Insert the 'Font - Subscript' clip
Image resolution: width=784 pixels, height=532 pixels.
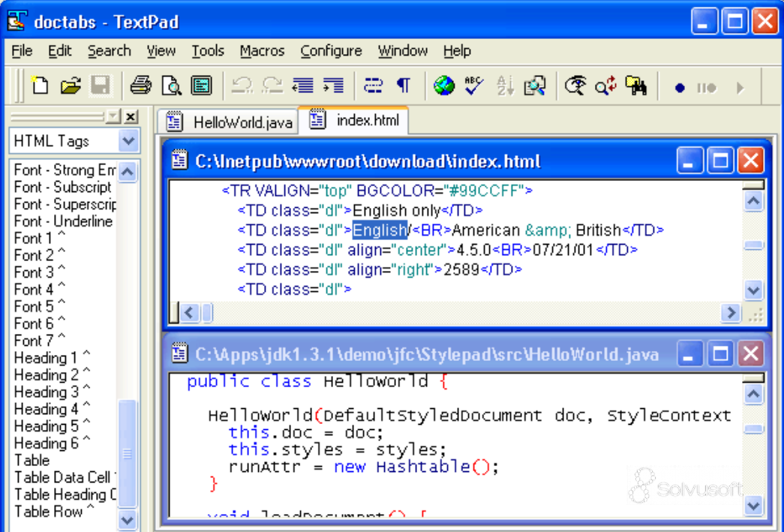tap(62, 187)
